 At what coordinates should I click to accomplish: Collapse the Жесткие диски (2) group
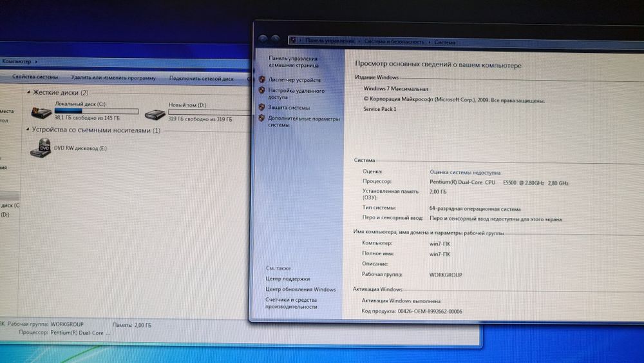tap(28, 92)
